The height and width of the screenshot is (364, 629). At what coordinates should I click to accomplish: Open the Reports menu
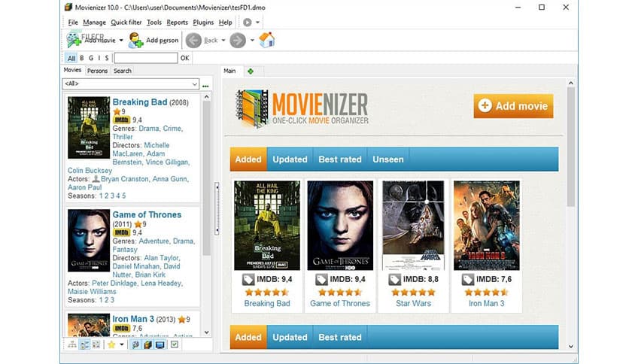(177, 23)
